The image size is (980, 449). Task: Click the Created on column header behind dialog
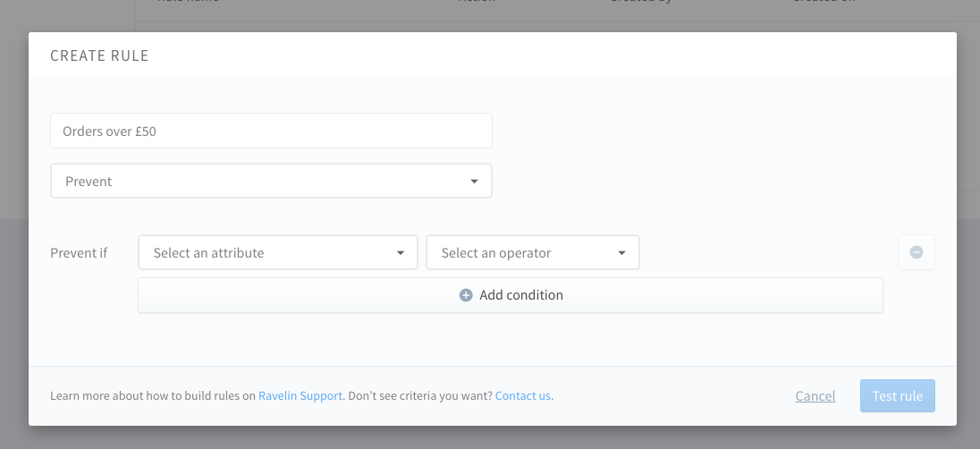tap(823, 3)
